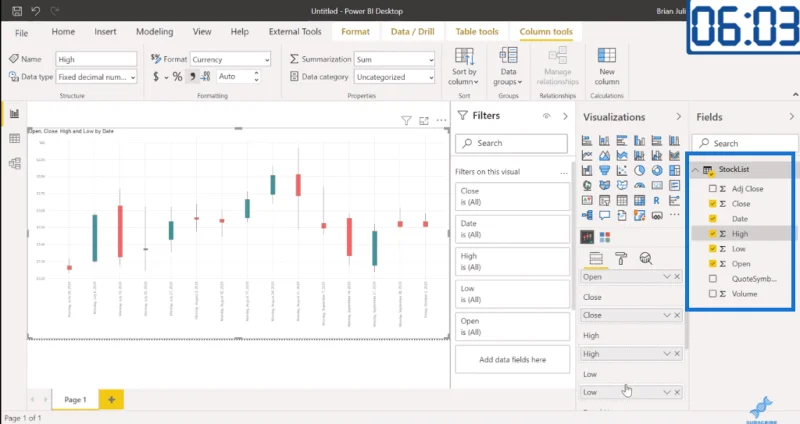This screenshot has width=800, height=424.
Task: Open the Data category dropdown
Action: click(395, 77)
